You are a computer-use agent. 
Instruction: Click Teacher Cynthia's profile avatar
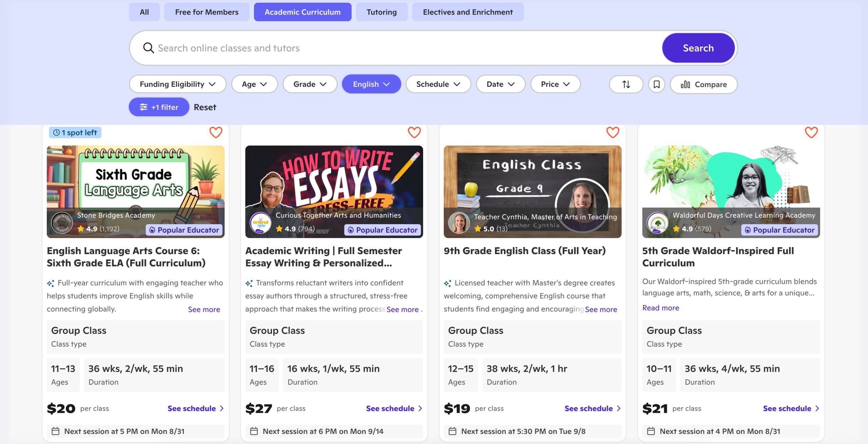(x=459, y=223)
